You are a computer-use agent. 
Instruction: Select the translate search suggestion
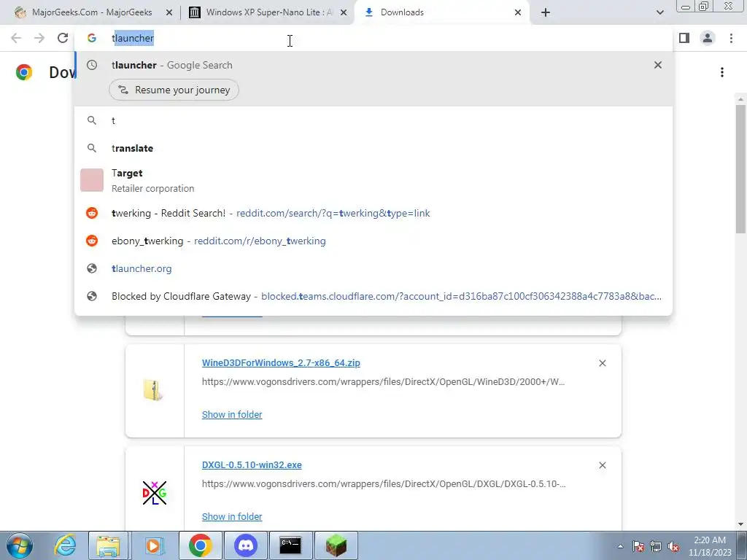point(373,148)
